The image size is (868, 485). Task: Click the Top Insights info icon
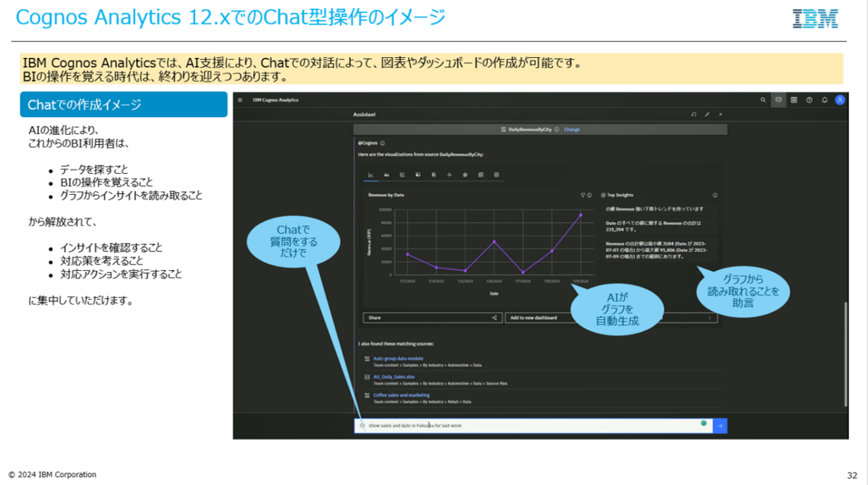pos(715,195)
